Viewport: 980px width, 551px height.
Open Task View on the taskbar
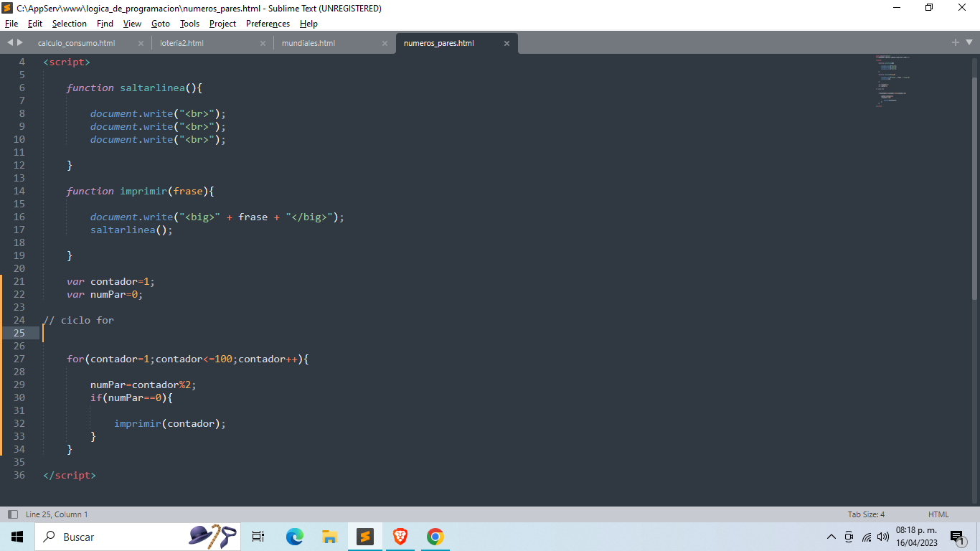click(258, 537)
